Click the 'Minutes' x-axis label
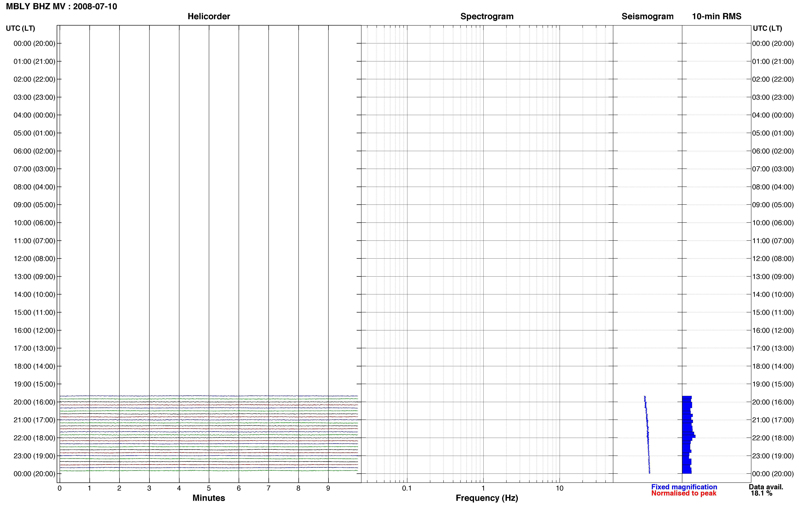 [x=209, y=498]
